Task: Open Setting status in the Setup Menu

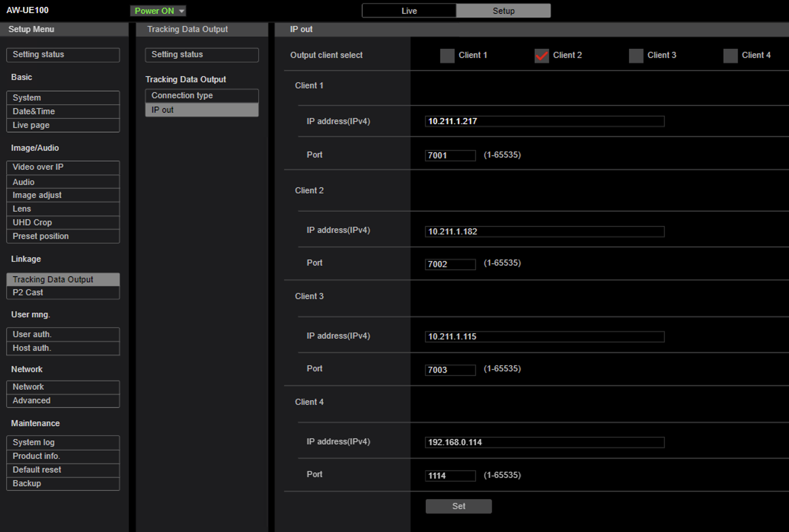Action: 63,54
